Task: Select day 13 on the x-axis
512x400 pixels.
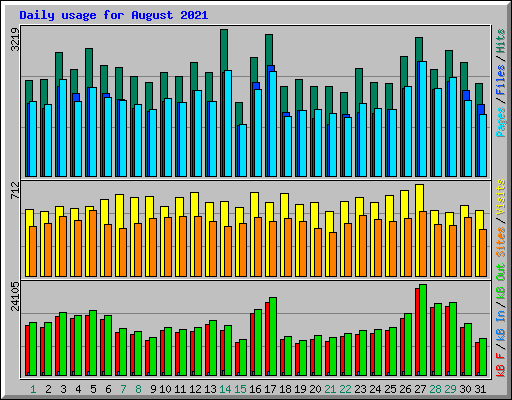Action: [x=210, y=389]
